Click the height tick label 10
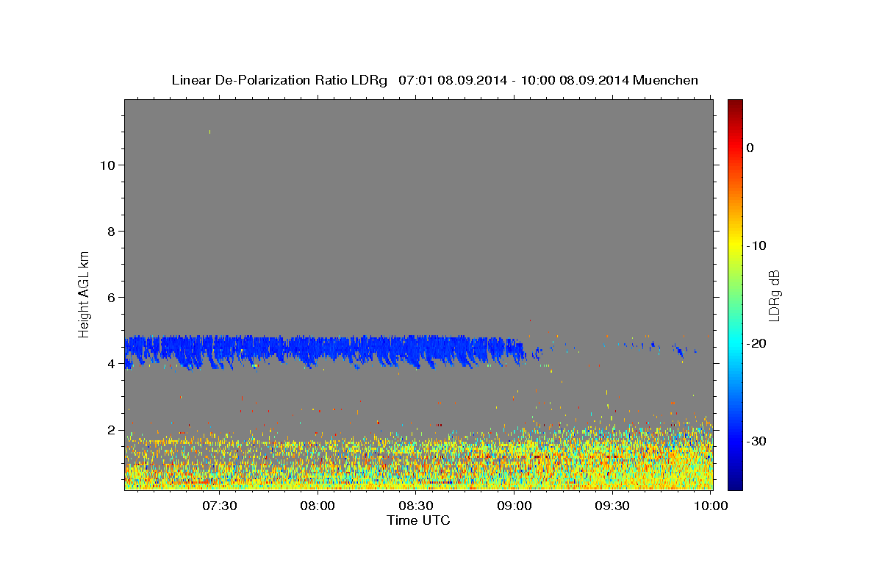Image resolution: width=882 pixels, height=588 pixels. 107,165
